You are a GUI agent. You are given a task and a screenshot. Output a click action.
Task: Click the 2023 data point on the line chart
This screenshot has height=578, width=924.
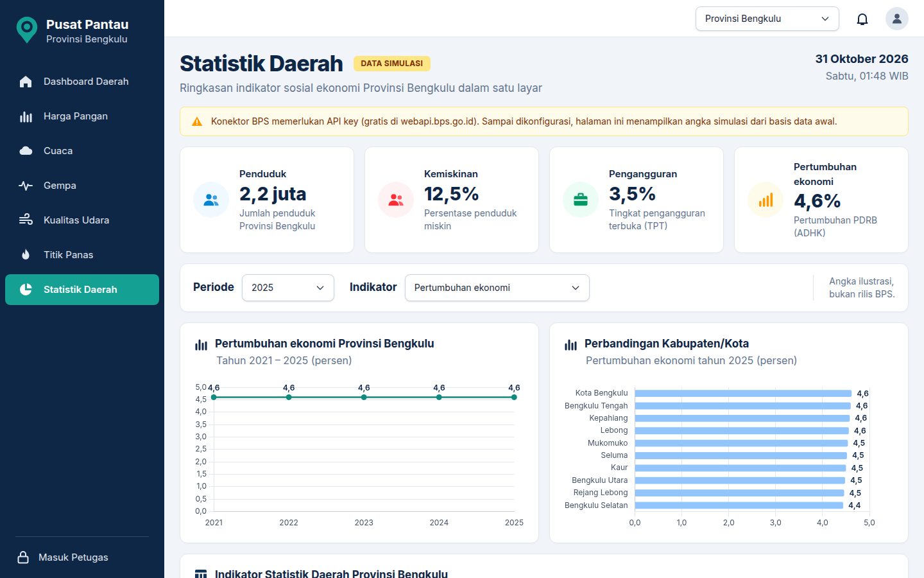coord(364,398)
